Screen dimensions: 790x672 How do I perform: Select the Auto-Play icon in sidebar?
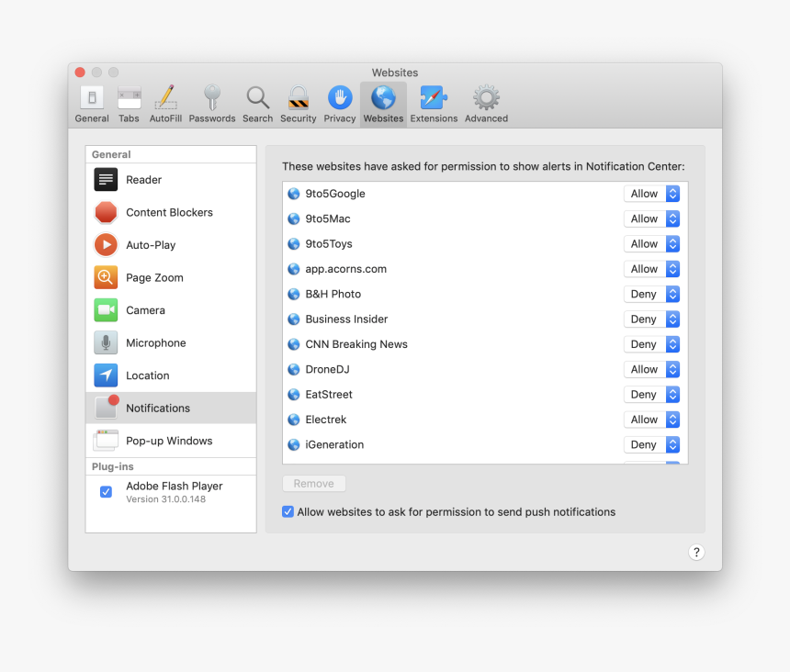point(106,245)
